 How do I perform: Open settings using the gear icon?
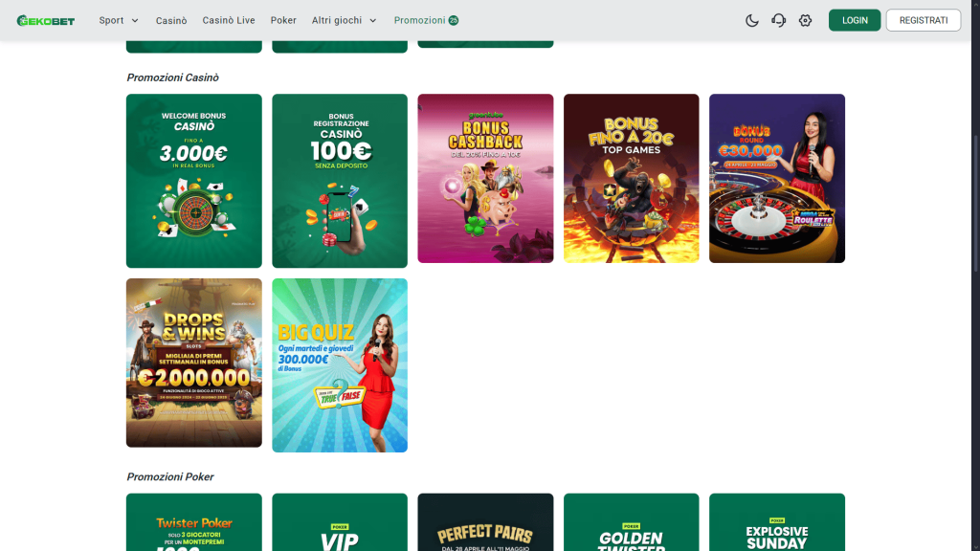[x=805, y=19]
